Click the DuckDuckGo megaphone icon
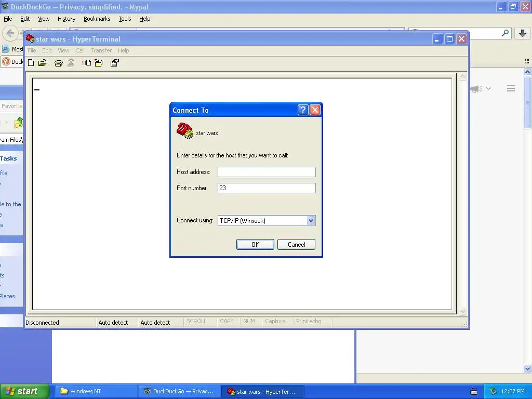This screenshot has width=532, height=399. pos(476,89)
